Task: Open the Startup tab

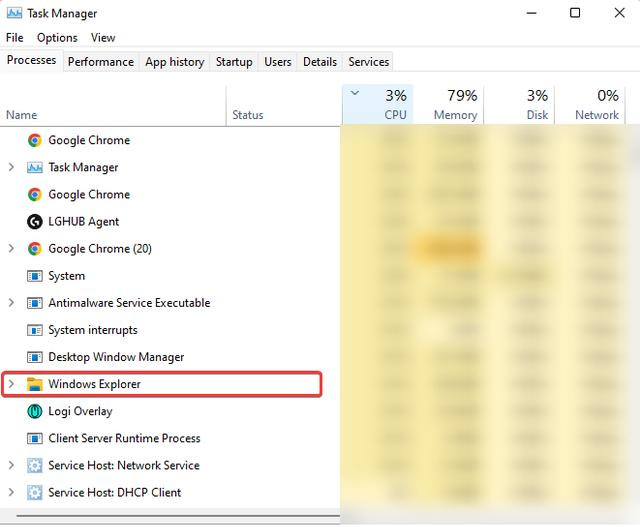Action: click(x=234, y=62)
